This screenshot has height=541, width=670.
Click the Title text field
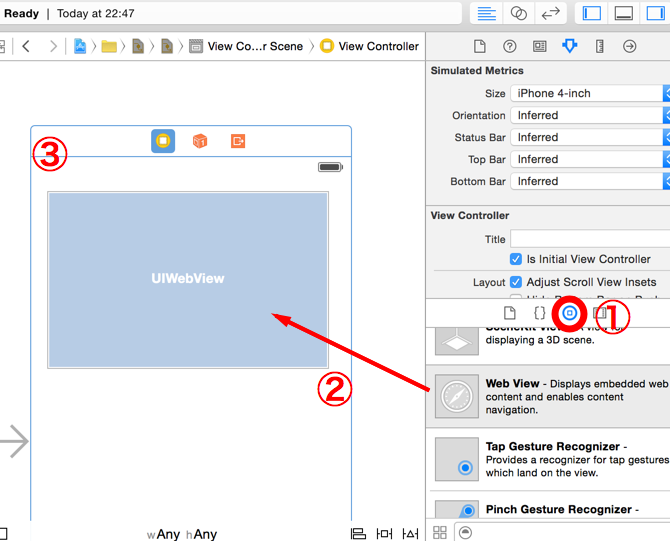pyautogui.click(x=590, y=239)
